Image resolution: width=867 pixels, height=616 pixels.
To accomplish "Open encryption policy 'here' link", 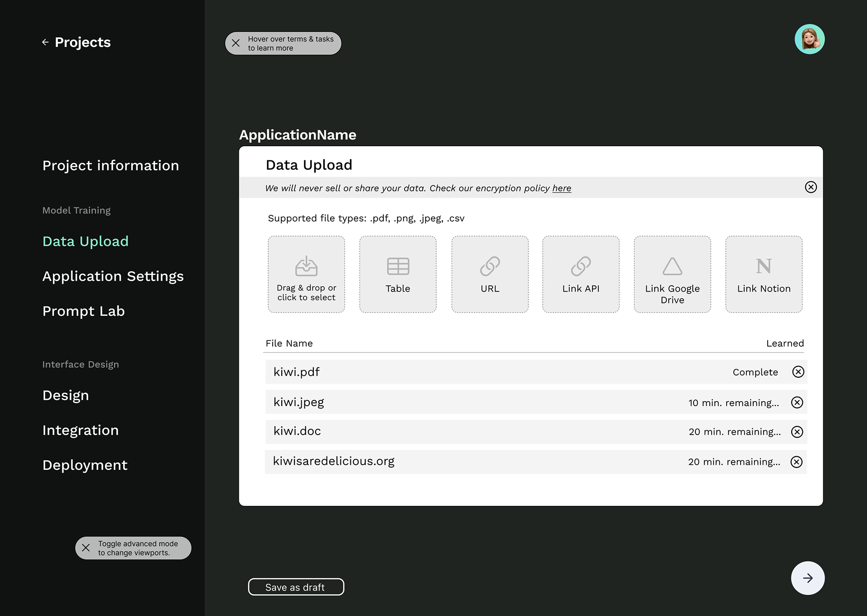I will coord(561,188).
